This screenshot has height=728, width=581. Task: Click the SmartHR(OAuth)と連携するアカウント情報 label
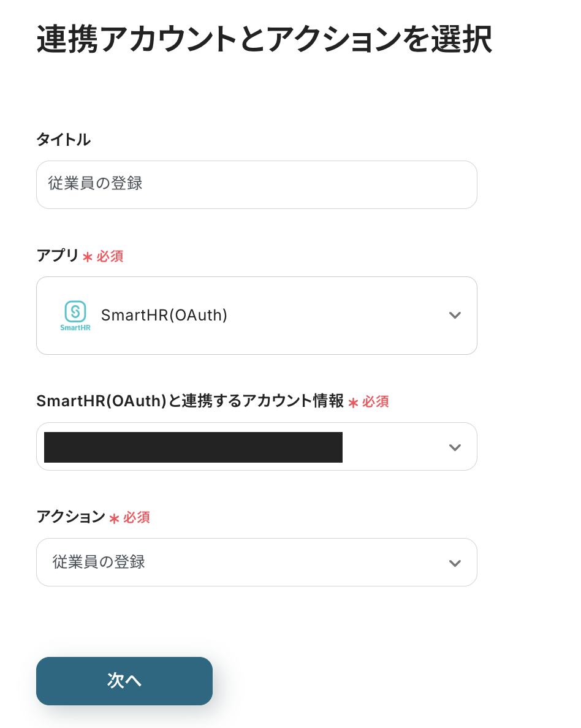190,401
